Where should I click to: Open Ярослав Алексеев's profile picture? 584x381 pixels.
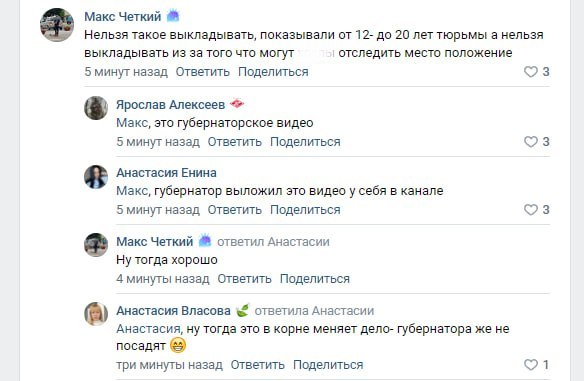[x=96, y=108]
